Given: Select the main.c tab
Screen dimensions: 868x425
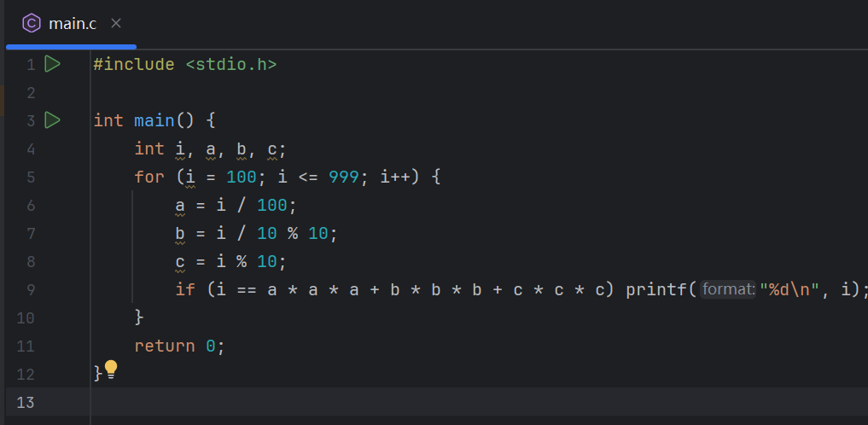Looking at the screenshot, I should (x=72, y=23).
